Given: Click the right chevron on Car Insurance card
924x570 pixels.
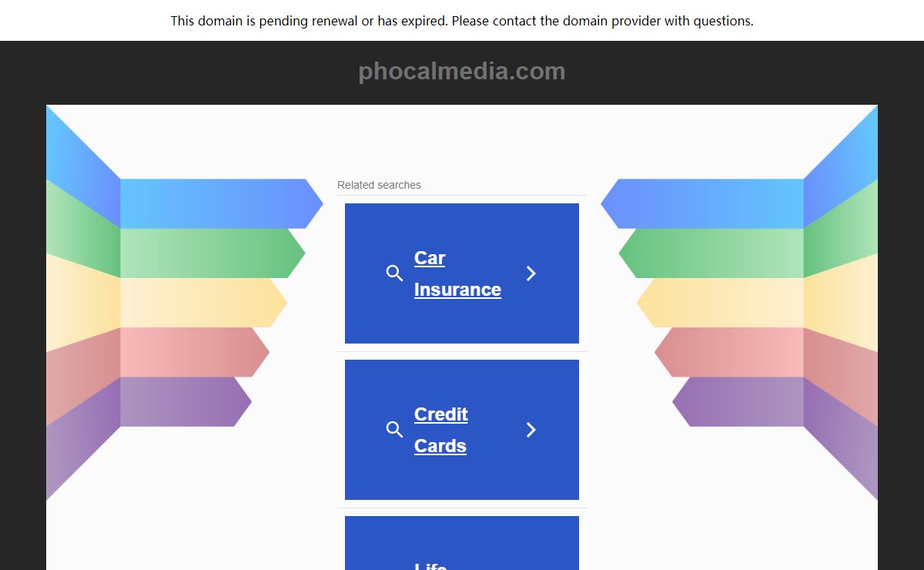Looking at the screenshot, I should (531, 273).
